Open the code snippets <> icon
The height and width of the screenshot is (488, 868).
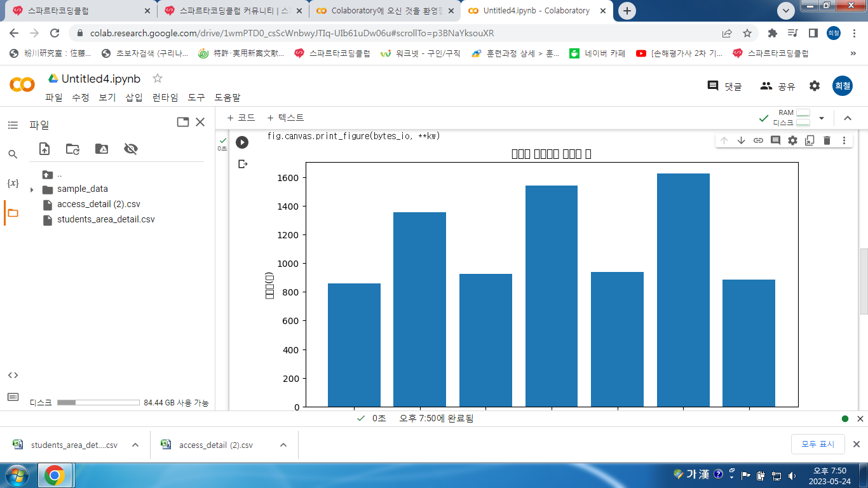pos(13,375)
